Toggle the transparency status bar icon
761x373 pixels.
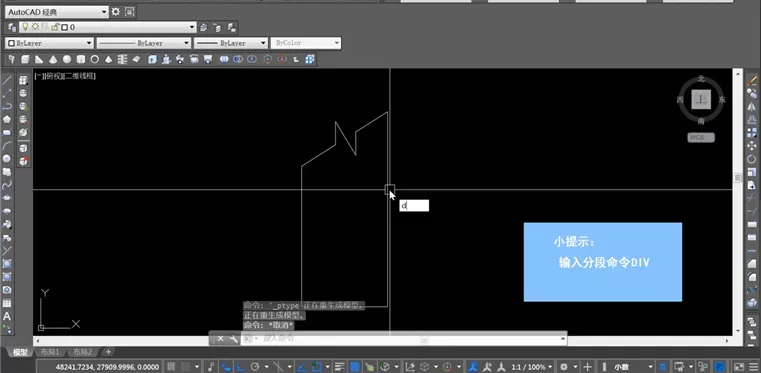[x=355, y=367]
